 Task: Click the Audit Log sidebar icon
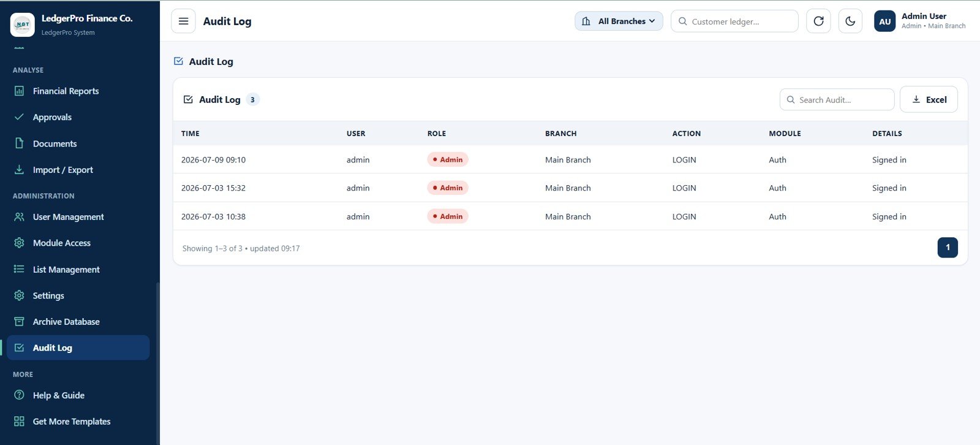pos(19,348)
